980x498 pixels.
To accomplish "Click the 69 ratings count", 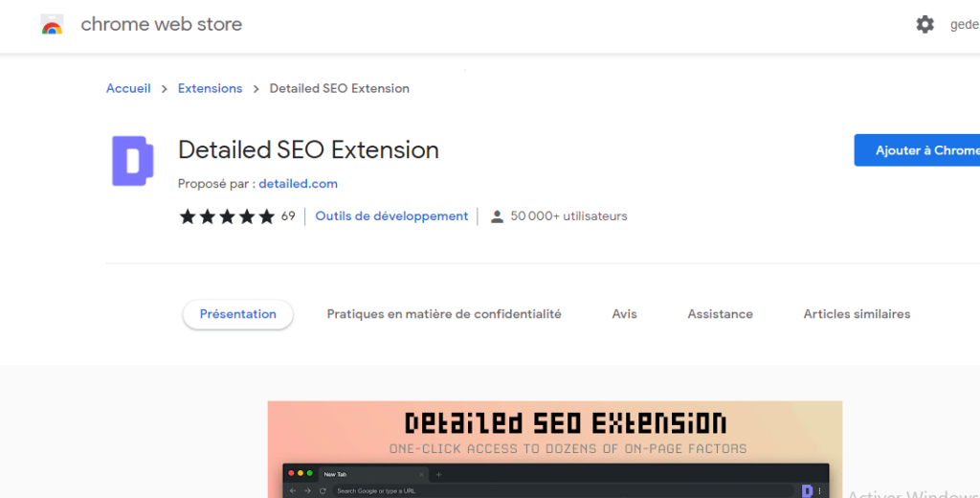I will coord(288,215).
